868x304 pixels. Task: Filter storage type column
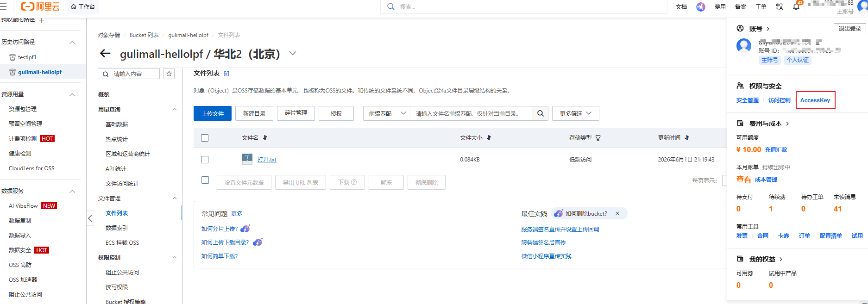point(598,138)
